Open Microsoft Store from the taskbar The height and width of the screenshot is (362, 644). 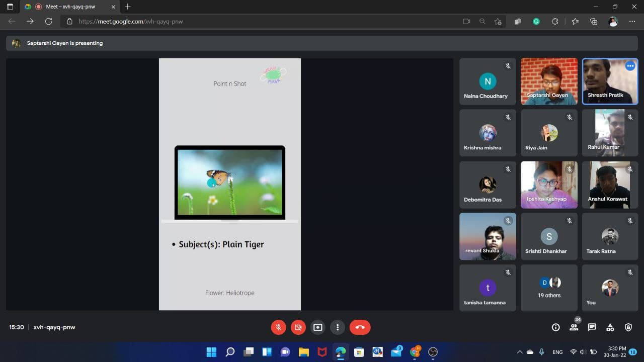pyautogui.click(x=359, y=352)
